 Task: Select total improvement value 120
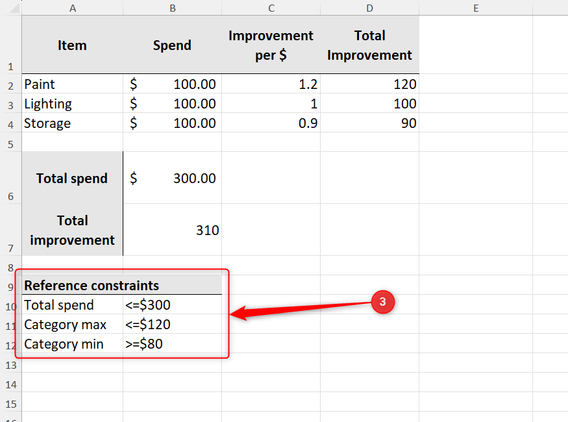369,84
